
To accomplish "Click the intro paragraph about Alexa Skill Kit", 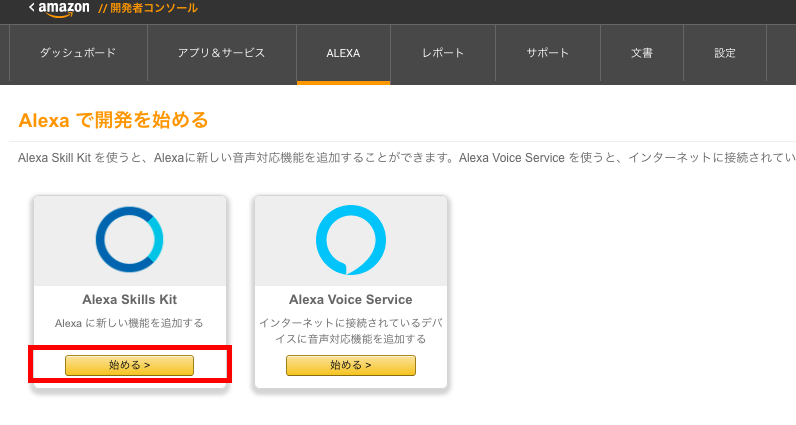I will click(407, 158).
